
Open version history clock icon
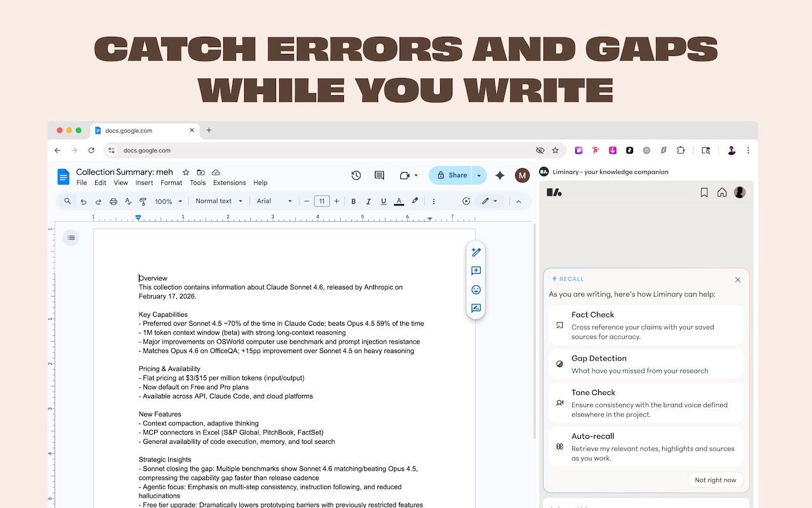(x=357, y=175)
